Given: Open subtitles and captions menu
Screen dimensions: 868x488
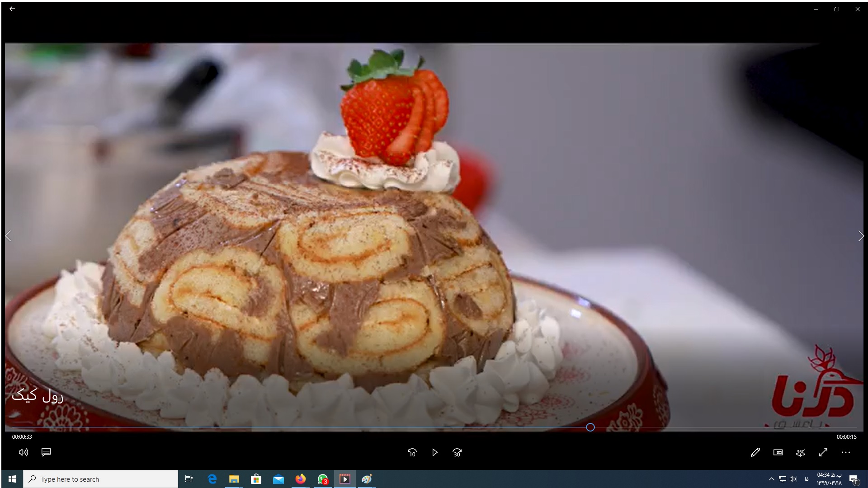Looking at the screenshot, I should [x=46, y=452].
